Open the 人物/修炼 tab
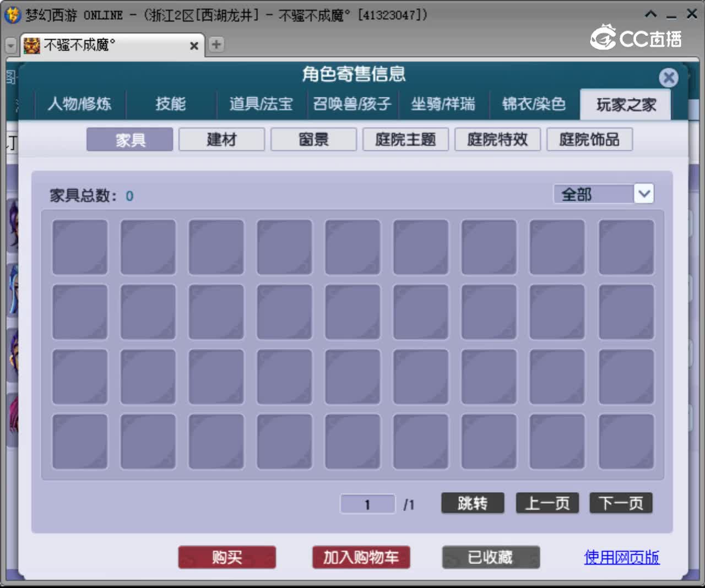The width and height of the screenshot is (705, 588). [x=80, y=104]
